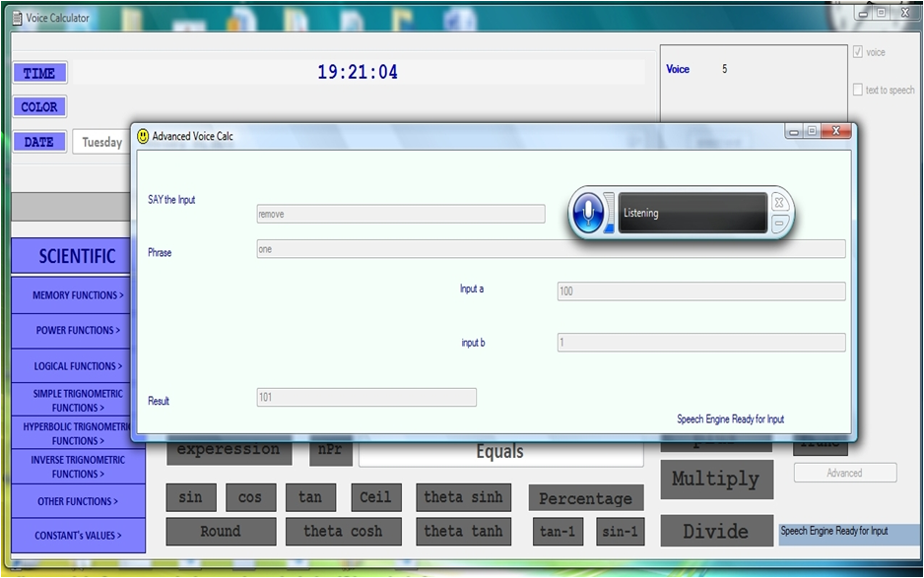The image size is (924, 578).
Task: Click the tan-1 button
Action: (x=558, y=532)
